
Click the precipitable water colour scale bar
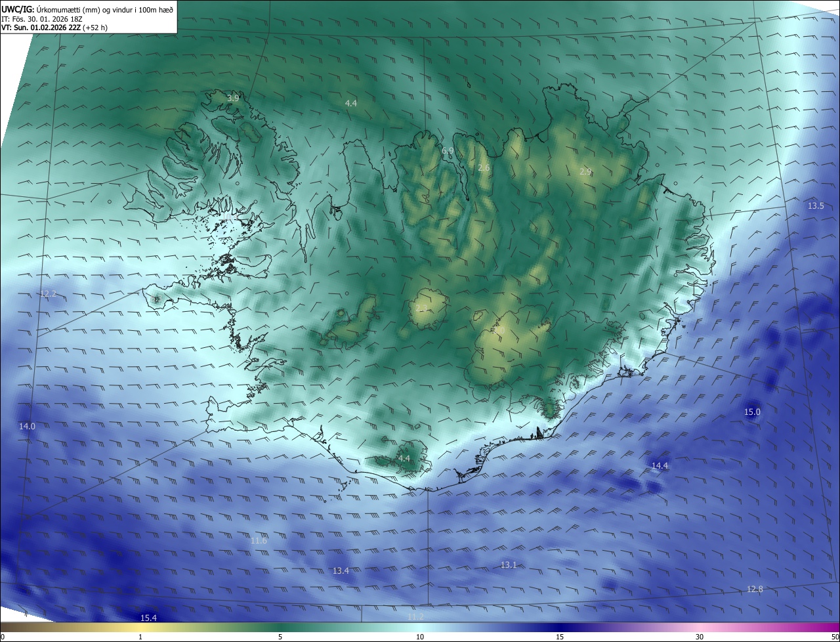[x=420, y=627]
